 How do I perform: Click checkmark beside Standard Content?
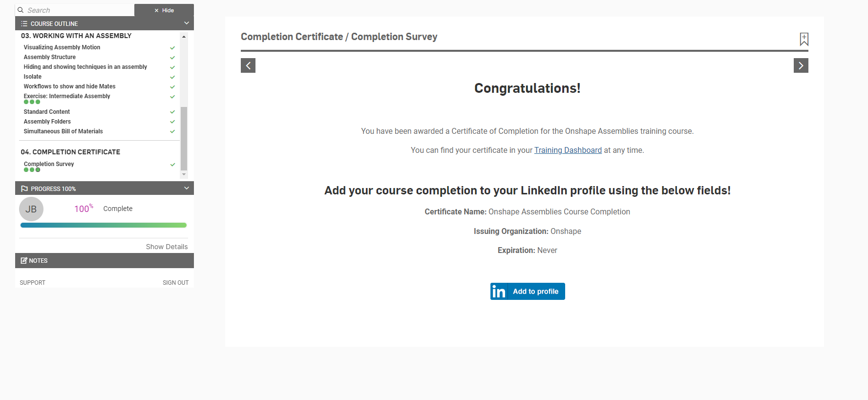tap(172, 112)
